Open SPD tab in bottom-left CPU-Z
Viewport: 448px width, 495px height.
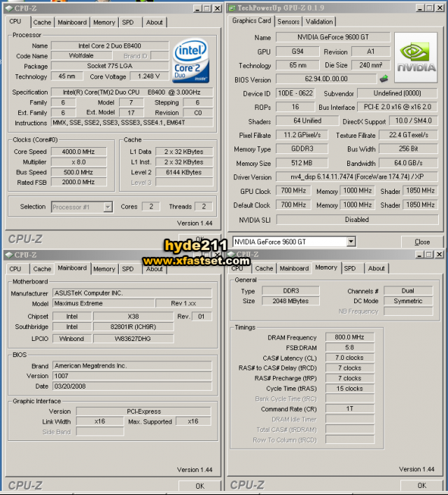click(x=128, y=269)
